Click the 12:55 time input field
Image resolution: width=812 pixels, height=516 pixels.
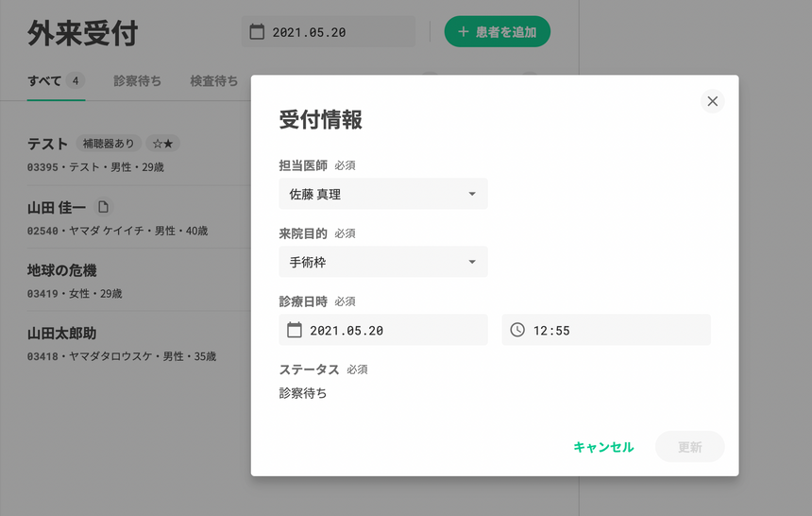pyautogui.click(x=614, y=330)
